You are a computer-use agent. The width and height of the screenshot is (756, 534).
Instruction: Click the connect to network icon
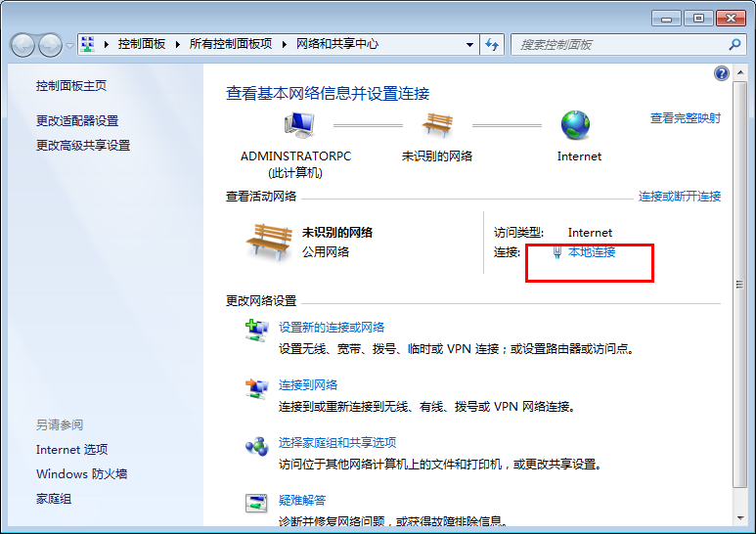click(x=256, y=388)
